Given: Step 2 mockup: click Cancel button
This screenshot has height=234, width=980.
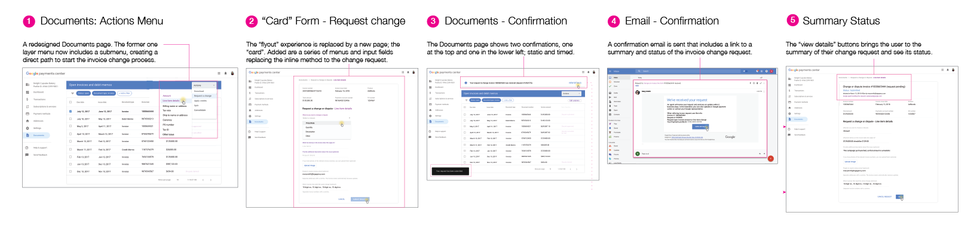Looking at the screenshot, I should pyautogui.click(x=341, y=199).
